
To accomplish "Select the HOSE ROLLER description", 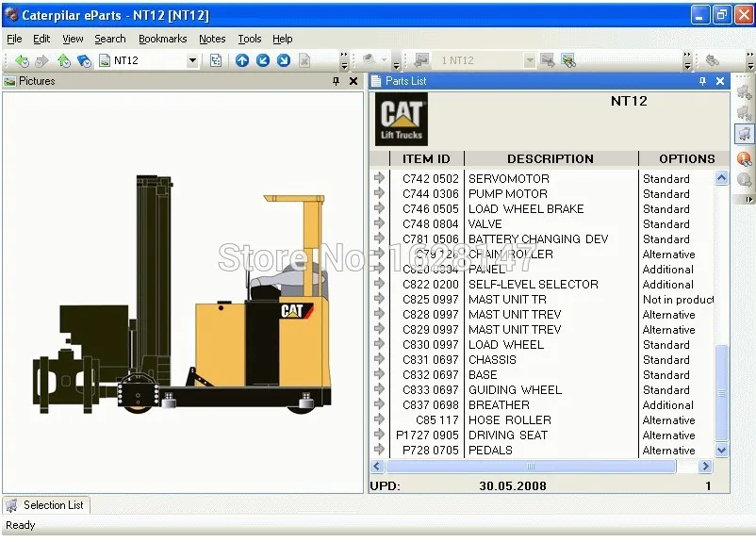I will tap(510, 420).
